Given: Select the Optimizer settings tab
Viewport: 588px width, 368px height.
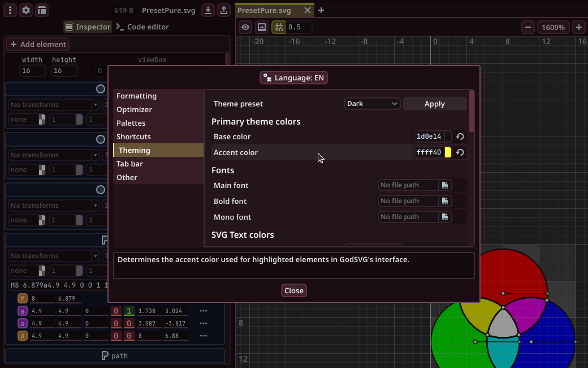Looking at the screenshot, I should pos(158,109).
